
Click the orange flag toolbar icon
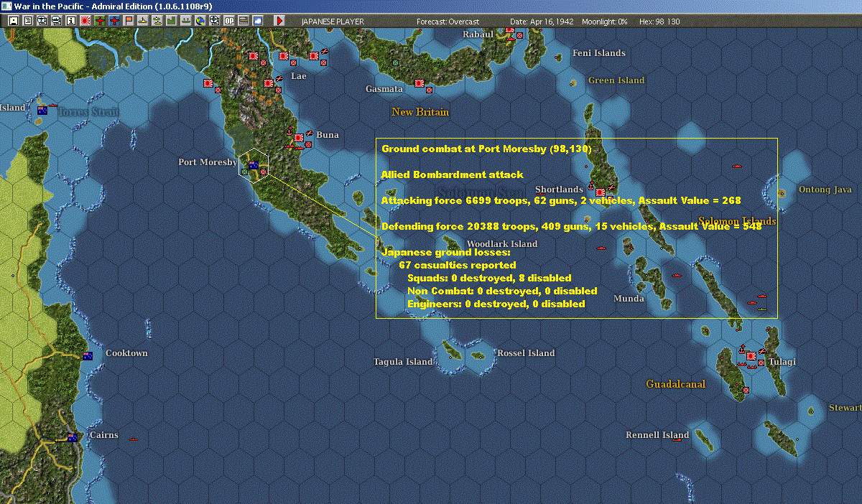coord(129,21)
